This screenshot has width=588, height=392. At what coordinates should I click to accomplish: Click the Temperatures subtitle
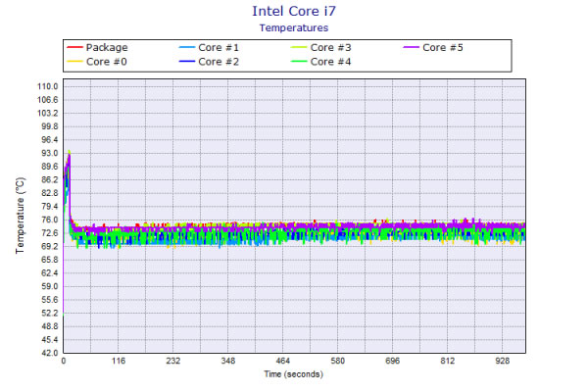(x=294, y=28)
